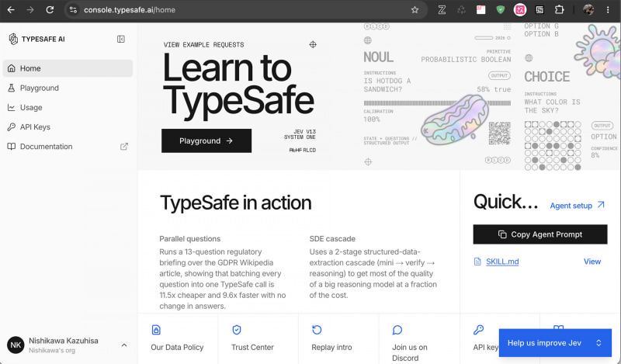Click the Discord chat bubble icon
Screen dimensions: 621x364
pyautogui.click(x=397, y=330)
